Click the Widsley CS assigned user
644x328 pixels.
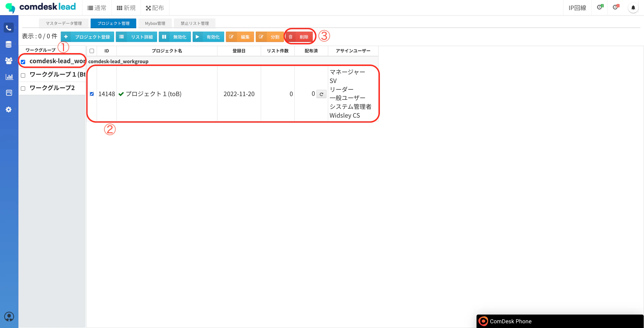[x=345, y=116]
